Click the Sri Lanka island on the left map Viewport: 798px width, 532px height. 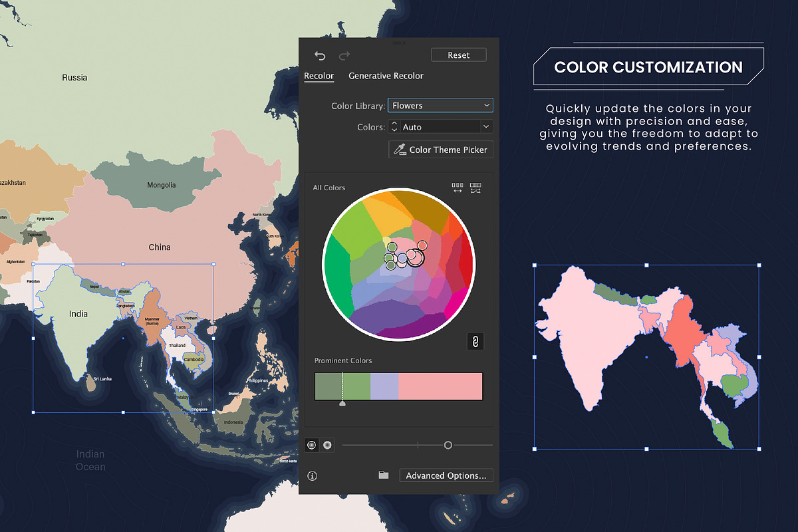[x=90, y=382]
